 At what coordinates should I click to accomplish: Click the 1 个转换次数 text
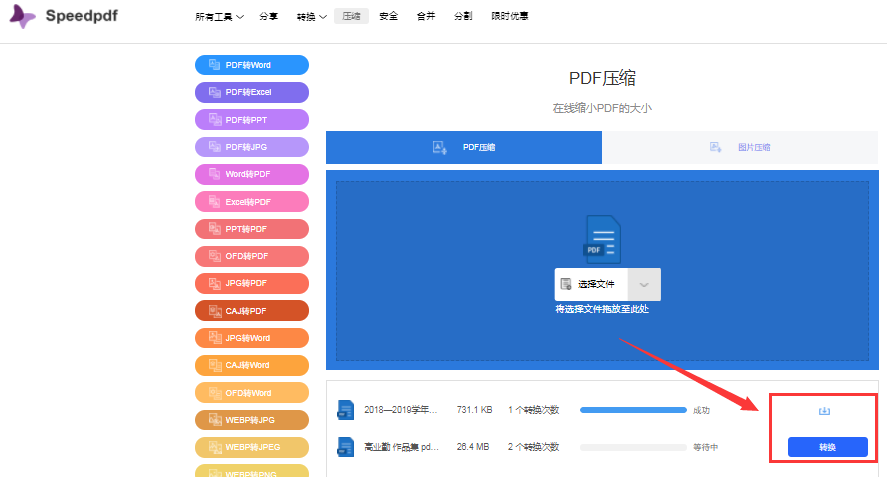[533, 410]
